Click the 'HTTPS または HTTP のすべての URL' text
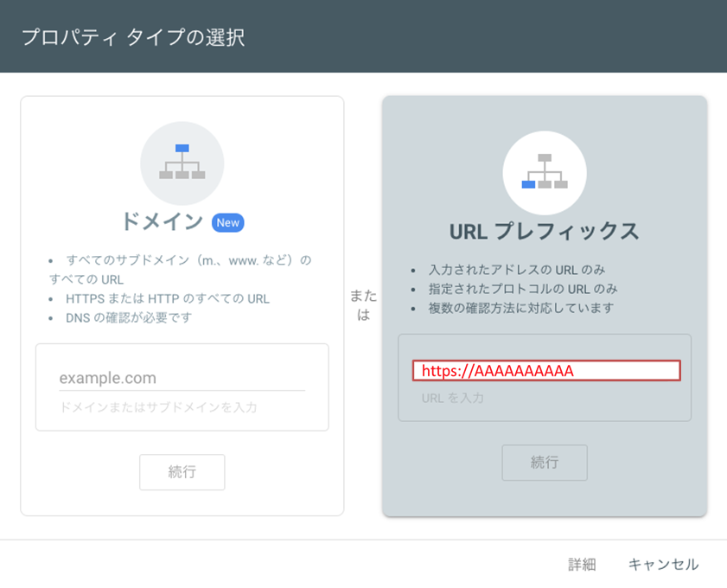This screenshot has width=727, height=588. (x=168, y=298)
